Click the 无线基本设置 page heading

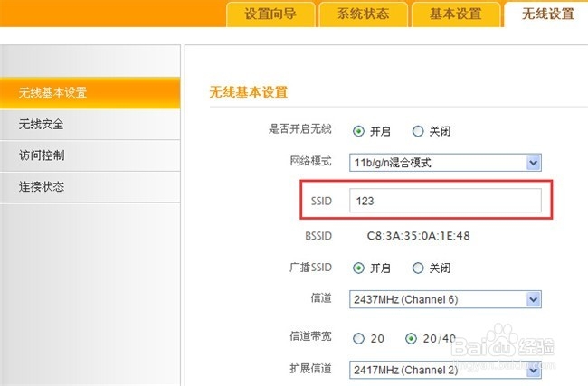coord(248,92)
